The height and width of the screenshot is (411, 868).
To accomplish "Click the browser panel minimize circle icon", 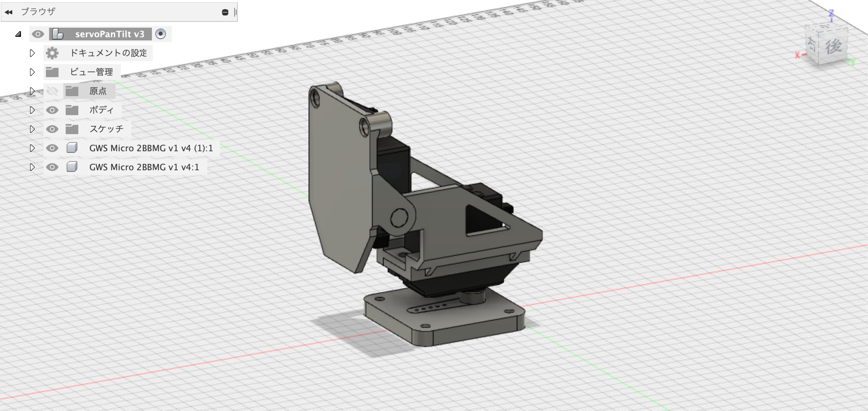I will click(225, 12).
